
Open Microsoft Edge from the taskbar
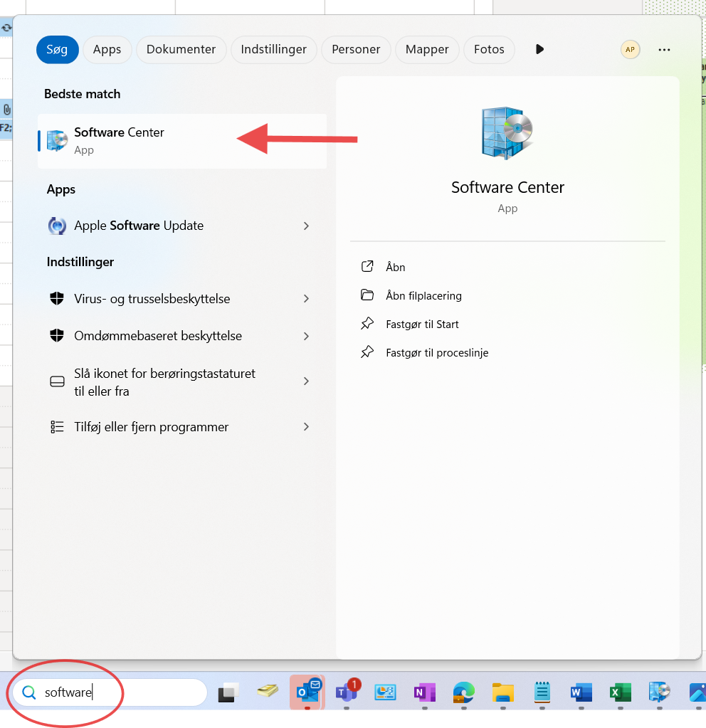[x=463, y=692]
